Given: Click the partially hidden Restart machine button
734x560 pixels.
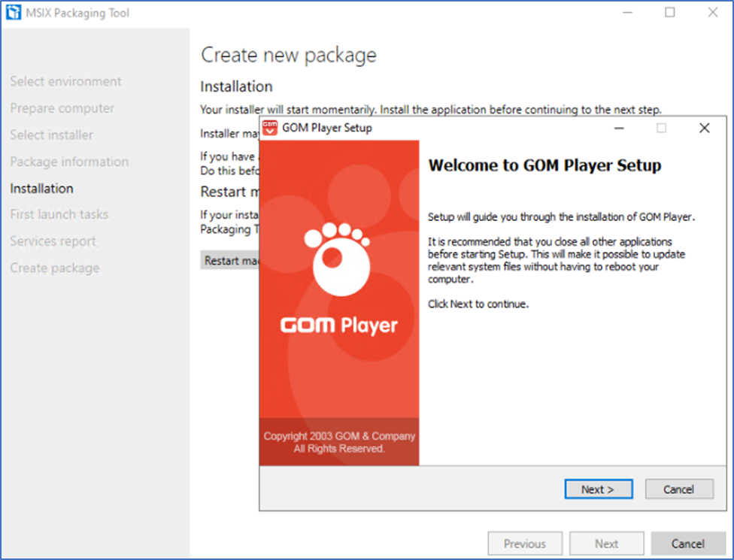Looking at the screenshot, I should click(230, 260).
